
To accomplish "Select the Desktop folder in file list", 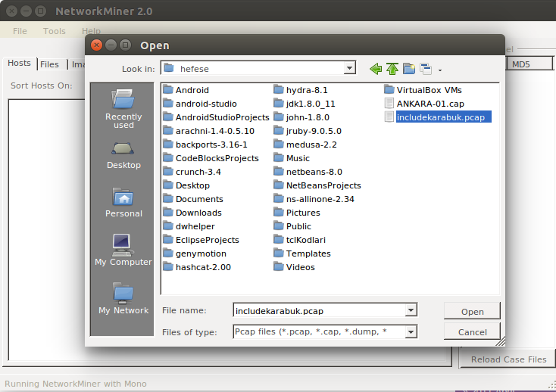I will pyautogui.click(x=186, y=185).
